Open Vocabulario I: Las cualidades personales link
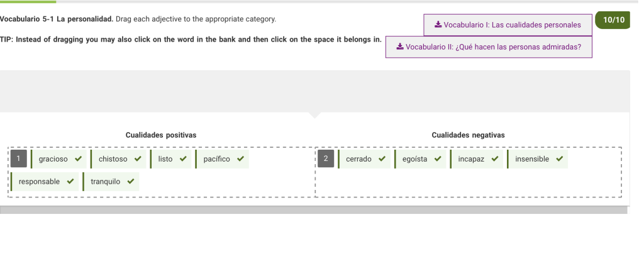The width and height of the screenshot is (644, 266). point(508,25)
